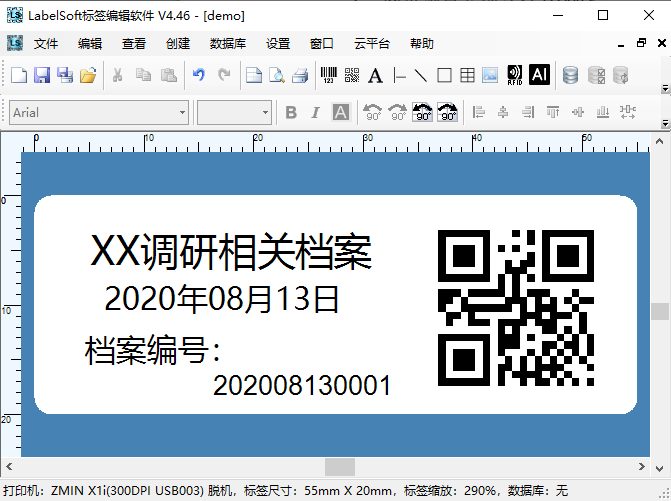Select the diagonal line tool
Screen dimensions: 671x501
(421, 75)
